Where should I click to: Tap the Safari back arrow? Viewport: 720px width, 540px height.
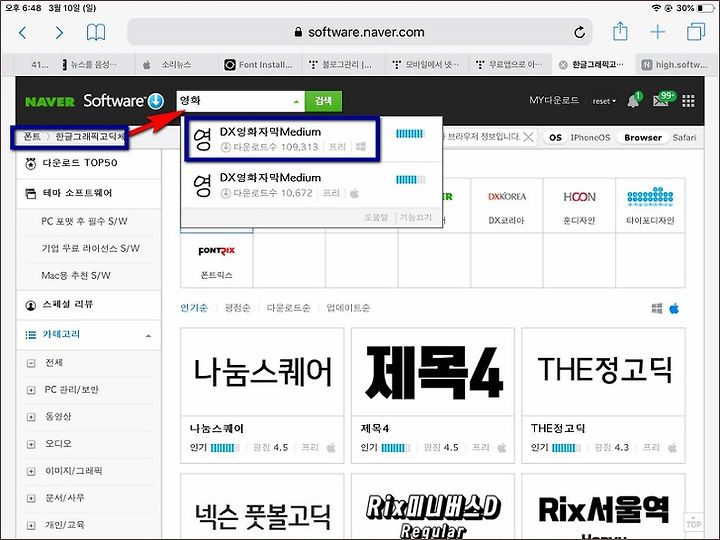[x=22, y=33]
